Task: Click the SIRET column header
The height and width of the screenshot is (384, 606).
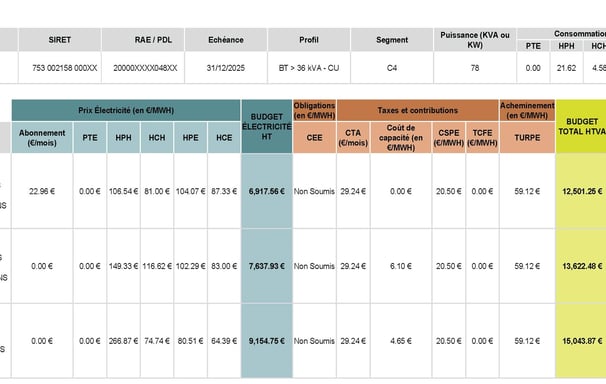Action: tap(60, 40)
